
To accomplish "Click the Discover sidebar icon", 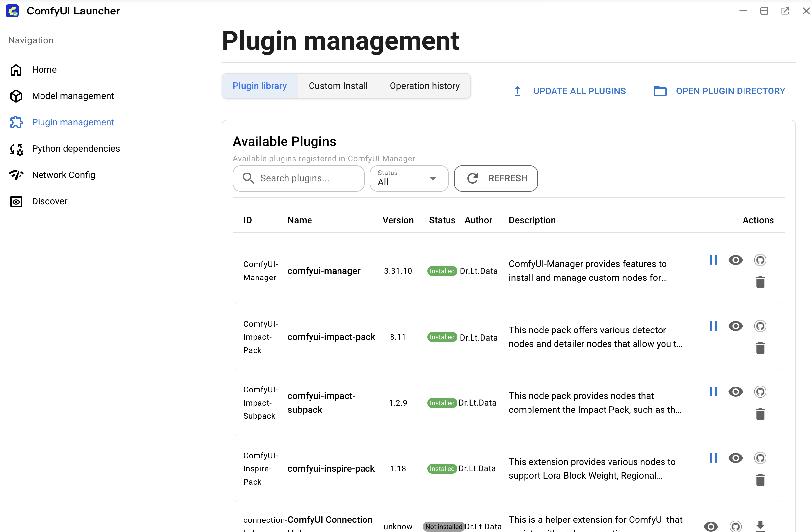I will 16,201.
